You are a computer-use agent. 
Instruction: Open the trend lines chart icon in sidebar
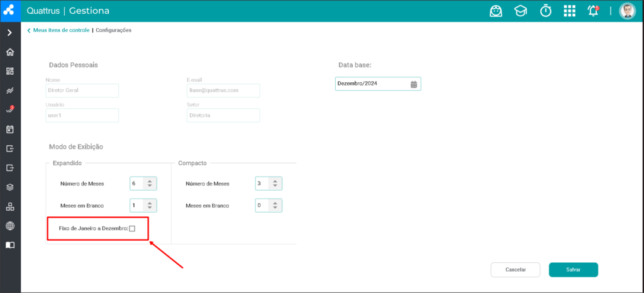(x=10, y=91)
